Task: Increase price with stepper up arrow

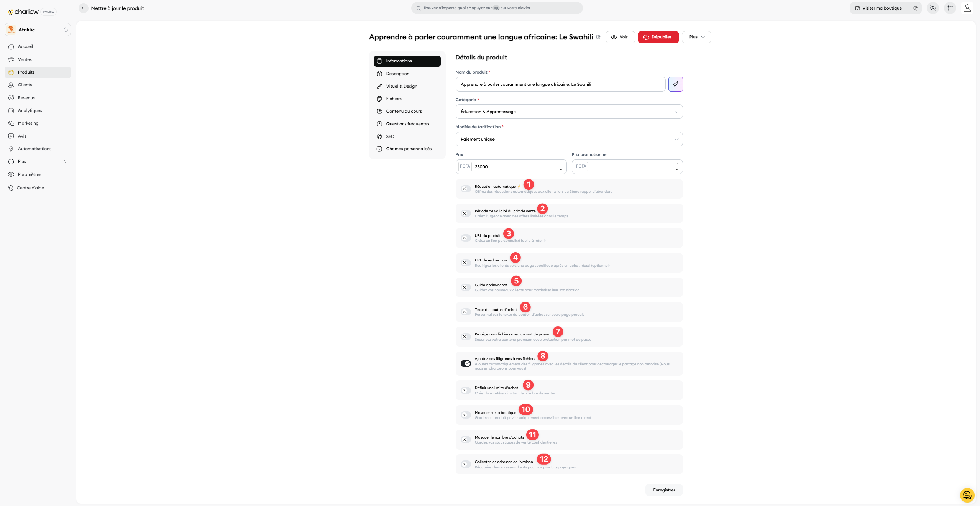Action: (x=561, y=164)
